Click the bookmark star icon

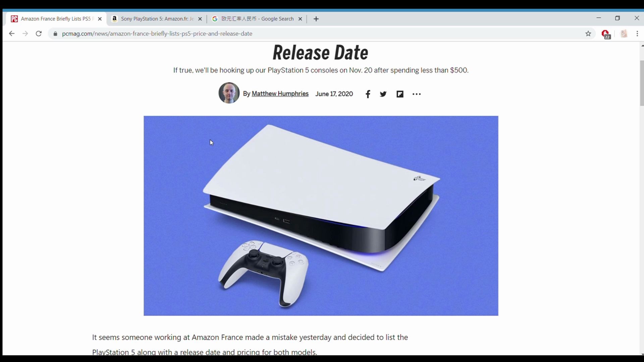588,34
